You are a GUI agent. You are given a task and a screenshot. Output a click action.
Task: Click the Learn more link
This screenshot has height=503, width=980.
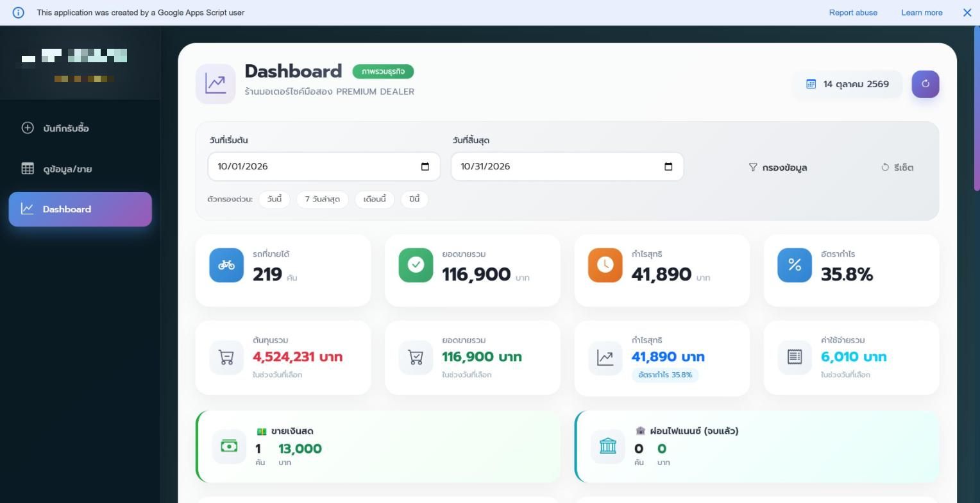click(x=922, y=12)
